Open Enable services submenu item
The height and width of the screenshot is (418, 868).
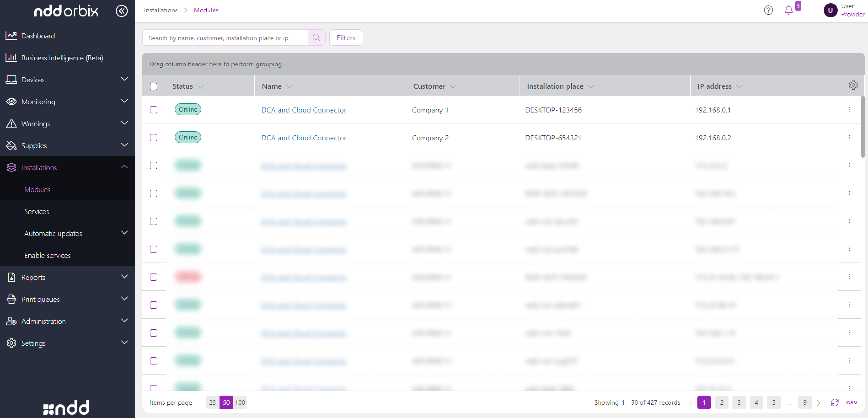click(48, 255)
